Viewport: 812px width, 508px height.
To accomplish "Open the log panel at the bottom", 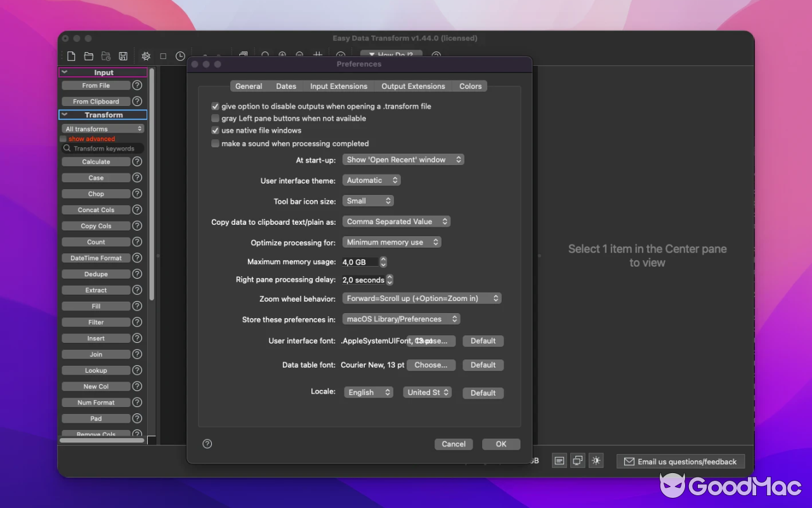I will pyautogui.click(x=559, y=460).
